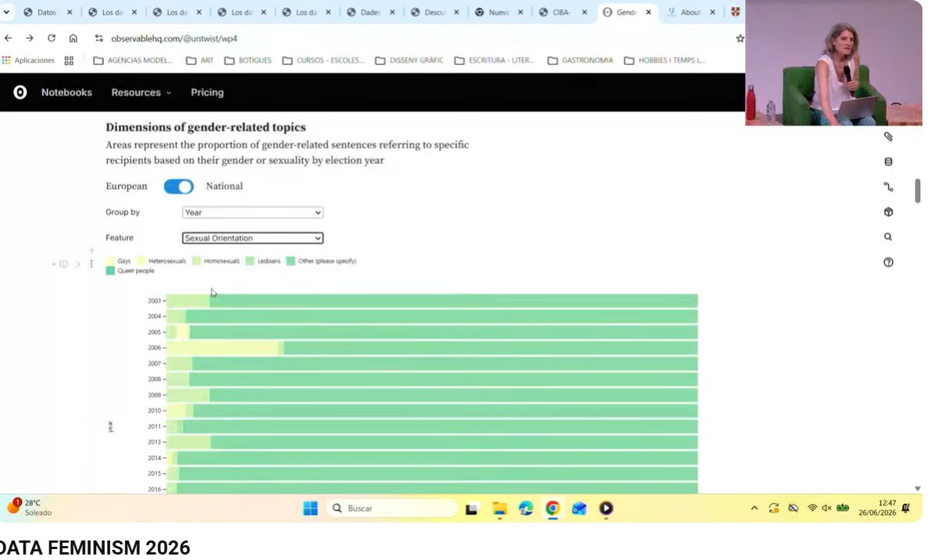Open the browser home icon
931x560 pixels.
[73, 38]
